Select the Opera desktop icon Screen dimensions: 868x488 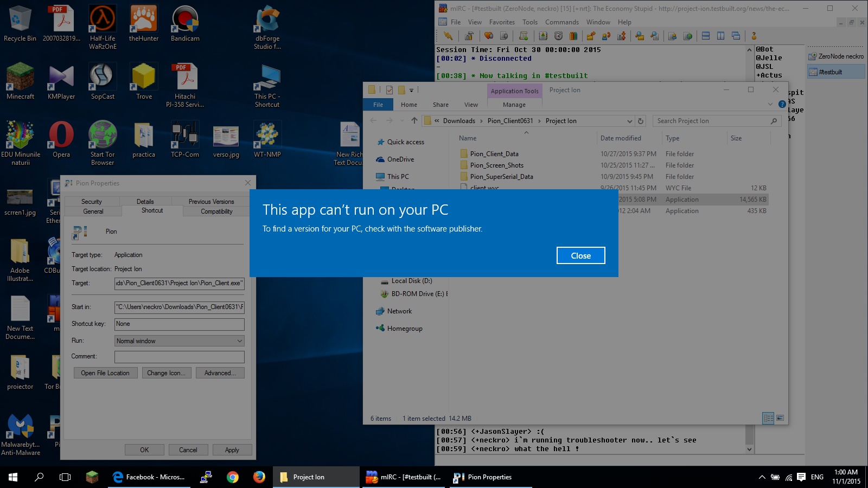click(61, 139)
